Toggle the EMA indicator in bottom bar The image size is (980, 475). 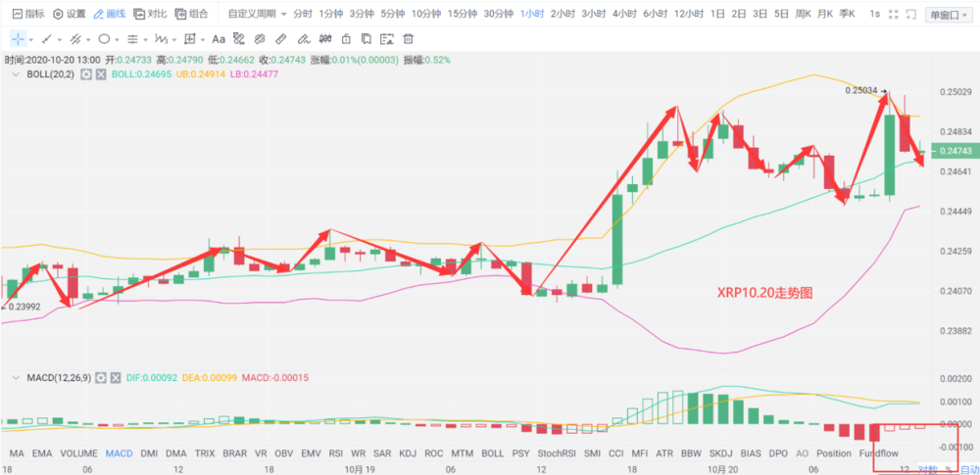point(42,453)
